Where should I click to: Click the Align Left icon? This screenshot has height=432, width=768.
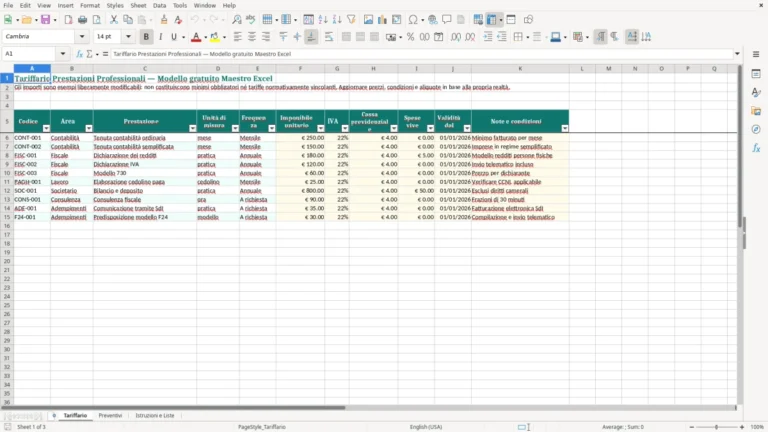point(238,37)
